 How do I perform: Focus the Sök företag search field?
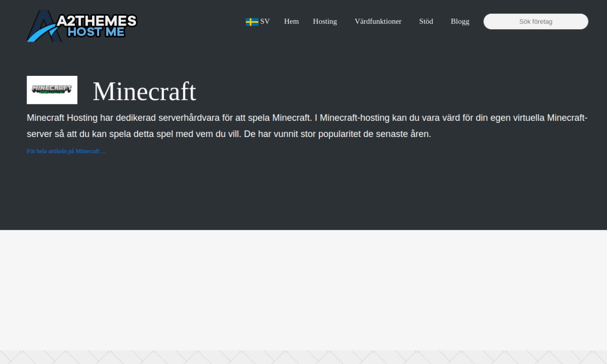pyautogui.click(x=536, y=21)
